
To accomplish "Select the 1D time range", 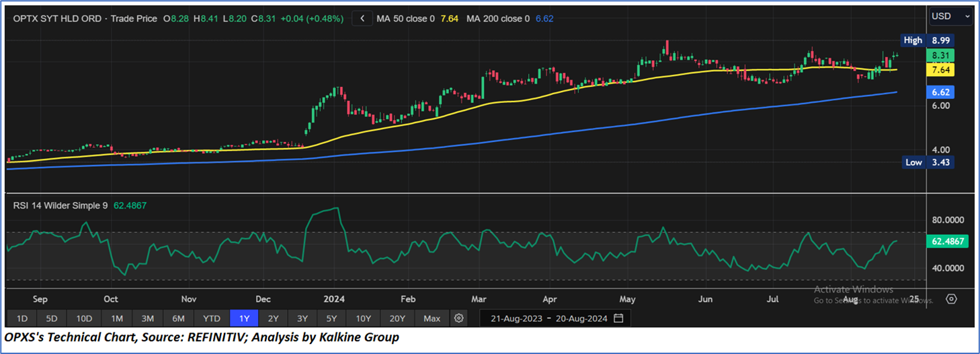I will tap(22, 318).
